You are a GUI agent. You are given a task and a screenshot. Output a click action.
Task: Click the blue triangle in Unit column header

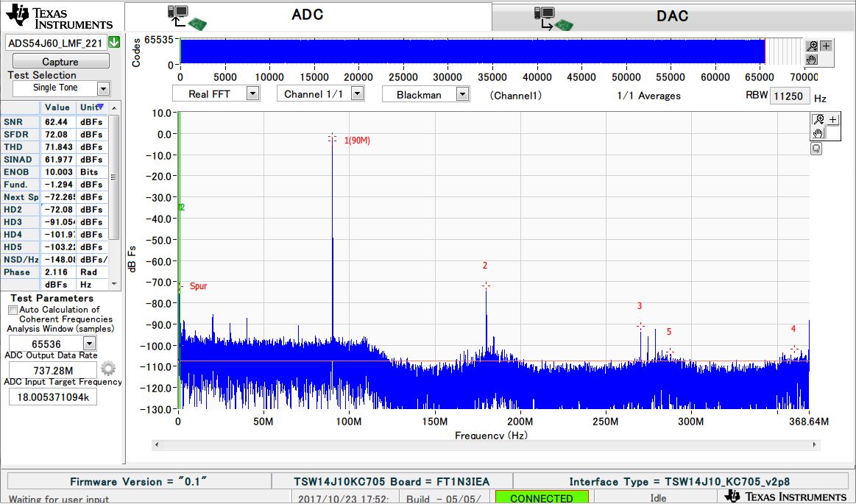pyautogui.click(x=99, y=107)
